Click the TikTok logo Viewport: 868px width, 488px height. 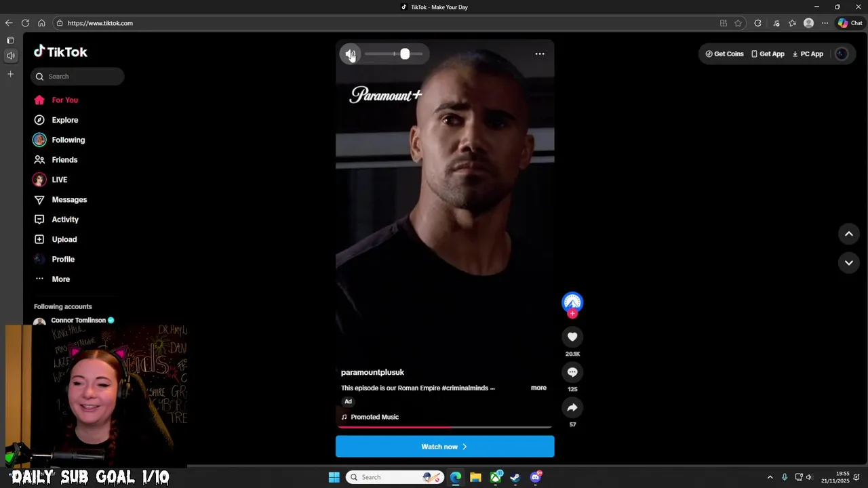(60, 52)
